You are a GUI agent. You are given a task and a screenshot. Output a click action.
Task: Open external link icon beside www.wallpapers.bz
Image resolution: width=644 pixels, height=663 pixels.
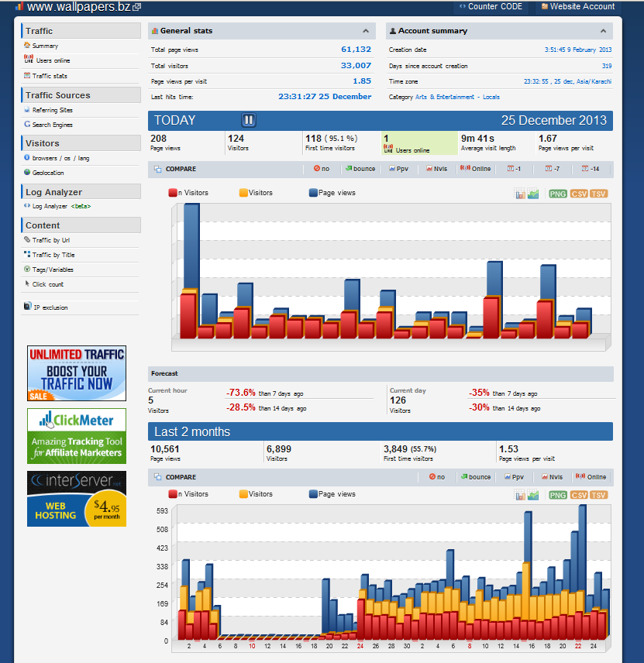(136, 7)
